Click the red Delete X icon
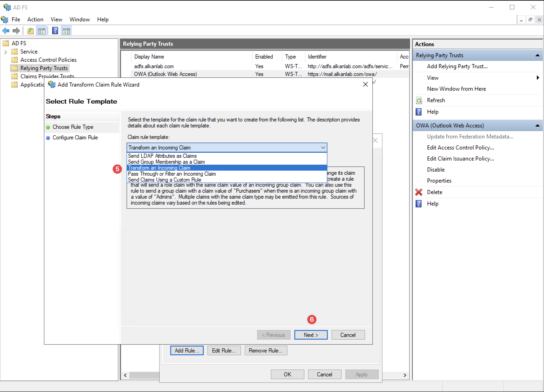Screen dimensions: 544x392 [x=419, y=192]
